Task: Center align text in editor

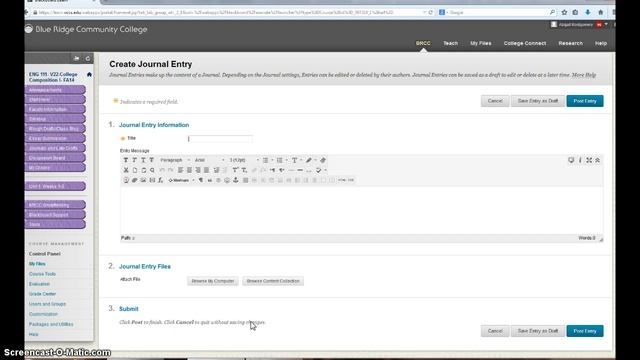Action: pyautogui.click(x=189, y=170)
